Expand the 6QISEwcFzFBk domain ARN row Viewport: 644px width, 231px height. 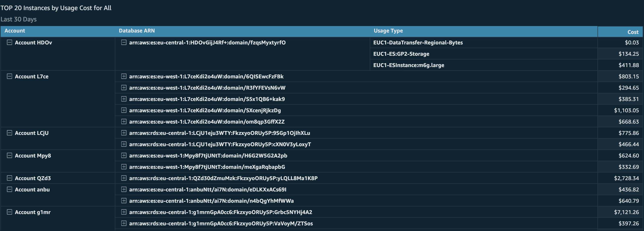point(123,76)
